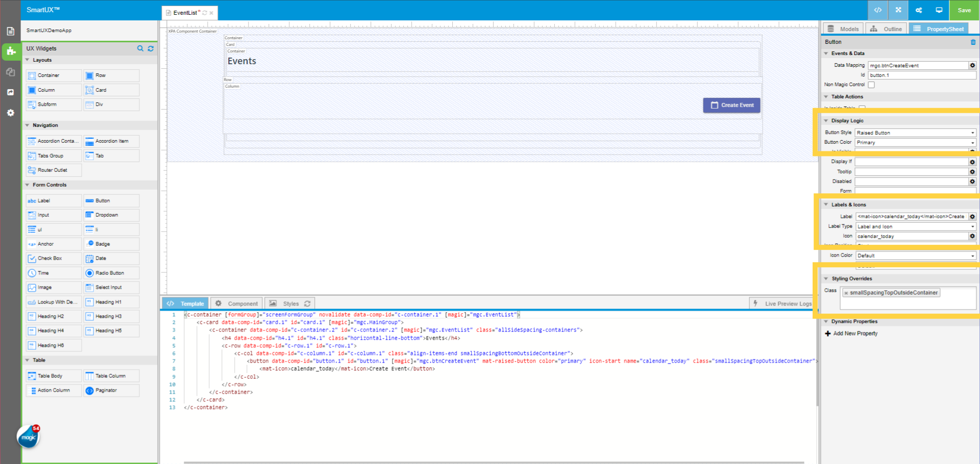Open the code view with the </> toolbar icon
The height and width of the screenshot is (464, 980).
point(877,10)
